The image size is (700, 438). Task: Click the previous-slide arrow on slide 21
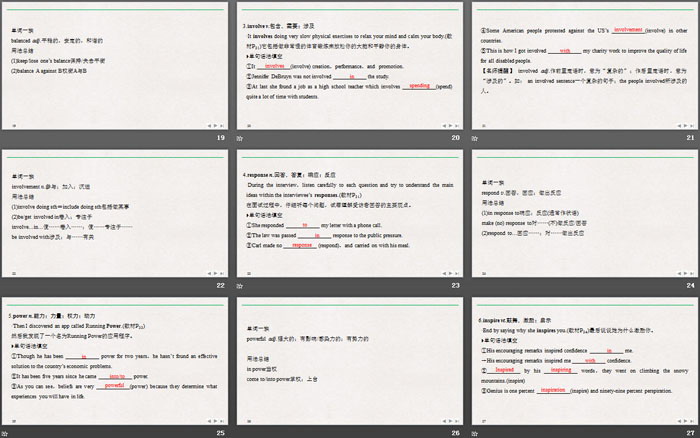click(x=679, y=126)
